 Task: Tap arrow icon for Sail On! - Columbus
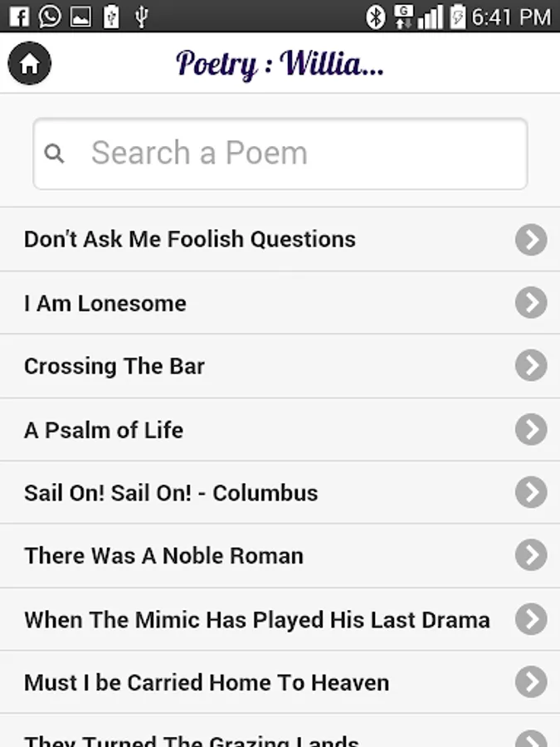pyautogui.click(x=531, y=493)
